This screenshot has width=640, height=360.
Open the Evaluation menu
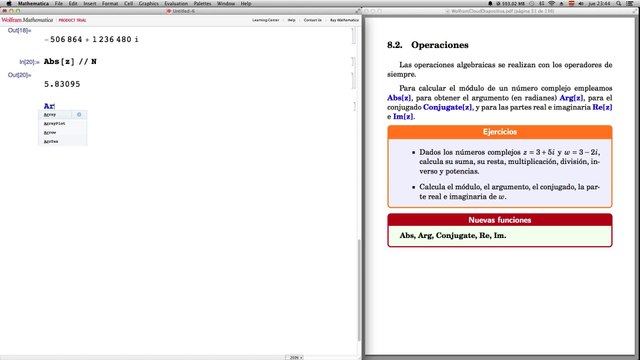[x=176, y=3]
